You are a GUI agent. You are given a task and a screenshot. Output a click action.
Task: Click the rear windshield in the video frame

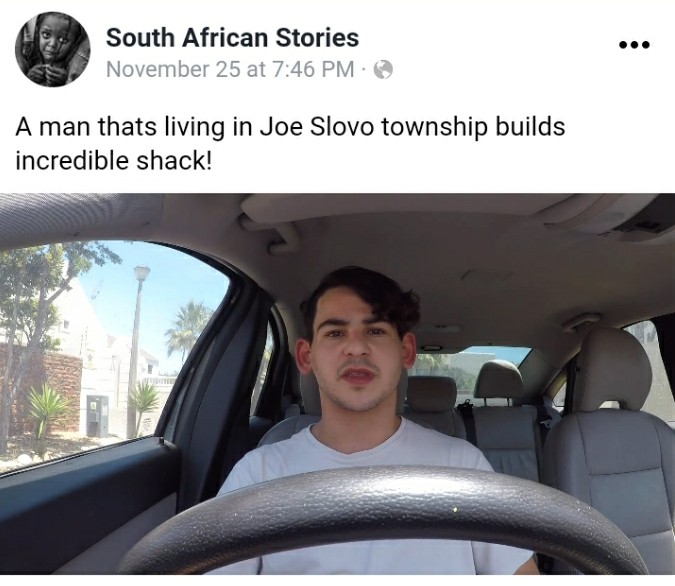point(471,365)
